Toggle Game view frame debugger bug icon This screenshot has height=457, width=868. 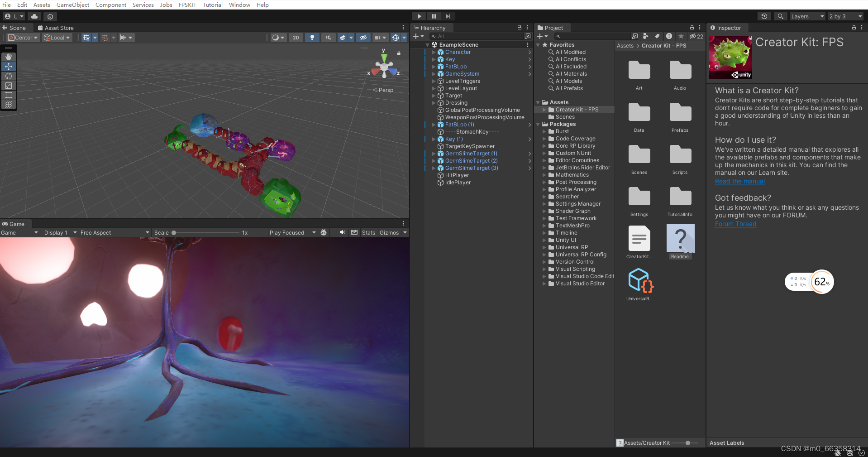coord(324,232)
